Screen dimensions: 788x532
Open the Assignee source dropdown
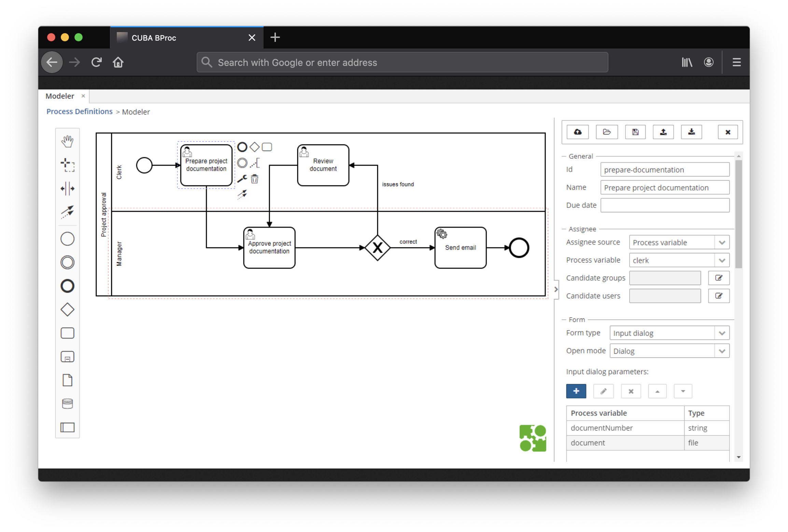722,242
